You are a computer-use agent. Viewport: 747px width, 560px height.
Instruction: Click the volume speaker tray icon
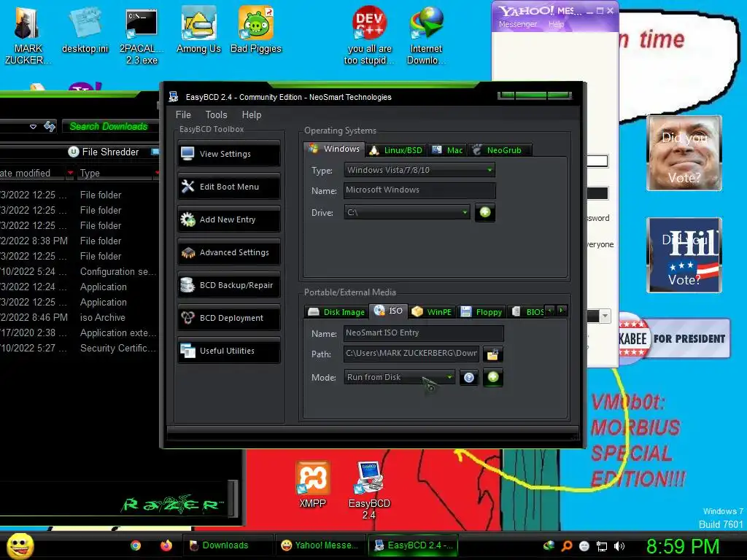[x=619, y=546]
